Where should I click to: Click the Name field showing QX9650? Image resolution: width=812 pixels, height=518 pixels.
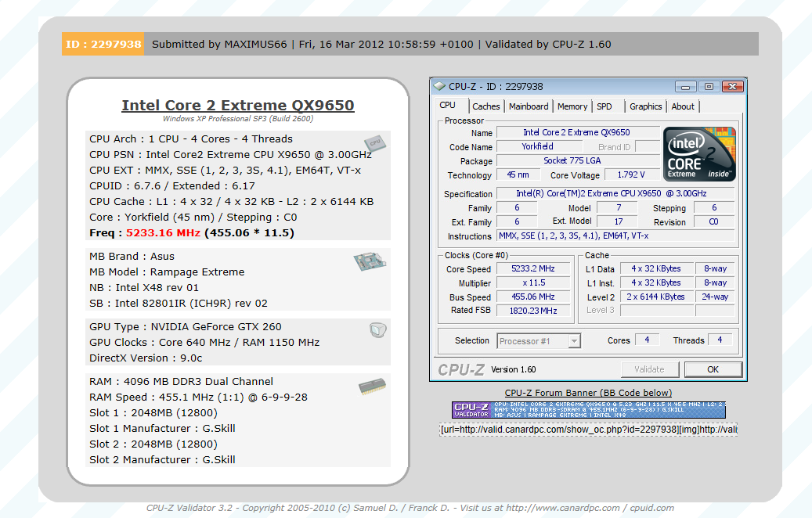click(x=577, y=132)
